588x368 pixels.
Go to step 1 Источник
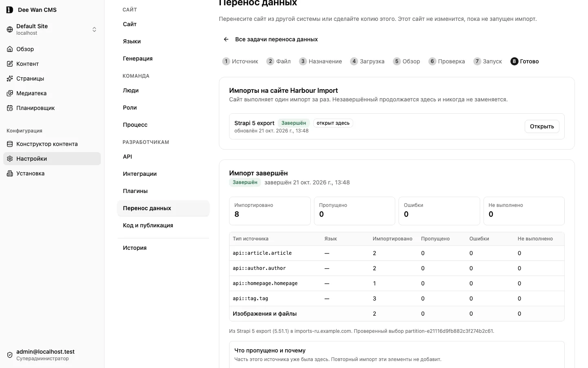(x=240, y=61)
